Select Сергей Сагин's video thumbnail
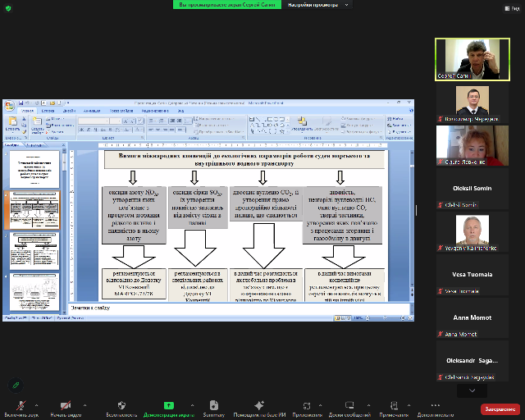 466,58
